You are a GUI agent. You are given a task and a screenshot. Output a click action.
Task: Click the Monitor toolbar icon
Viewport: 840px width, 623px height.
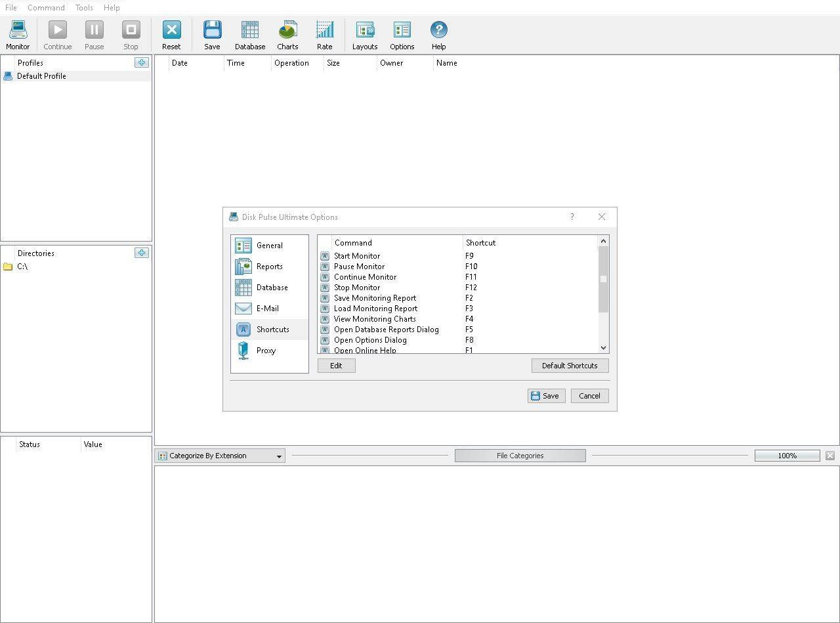pos(18,35)
